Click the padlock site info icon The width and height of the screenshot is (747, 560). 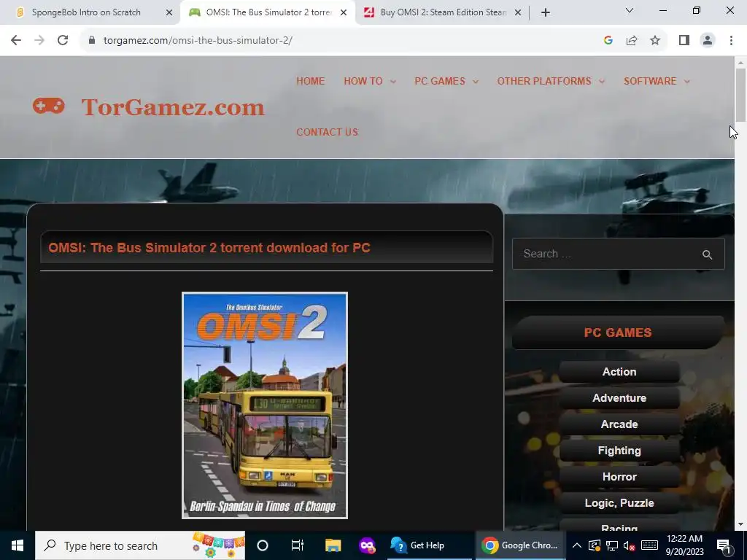click(92, 41)
